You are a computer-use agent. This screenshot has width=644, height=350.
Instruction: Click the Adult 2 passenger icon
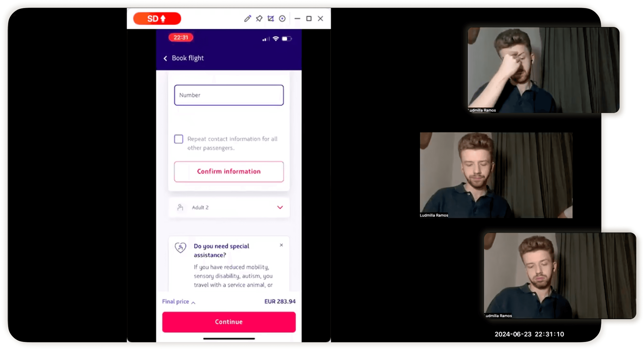[x=180, y=207]
